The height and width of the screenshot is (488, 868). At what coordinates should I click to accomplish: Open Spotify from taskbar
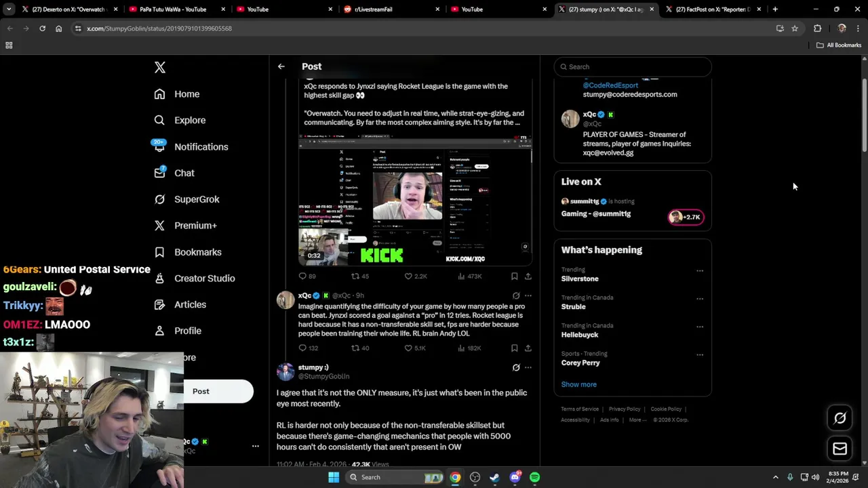(x=534, y=477)
